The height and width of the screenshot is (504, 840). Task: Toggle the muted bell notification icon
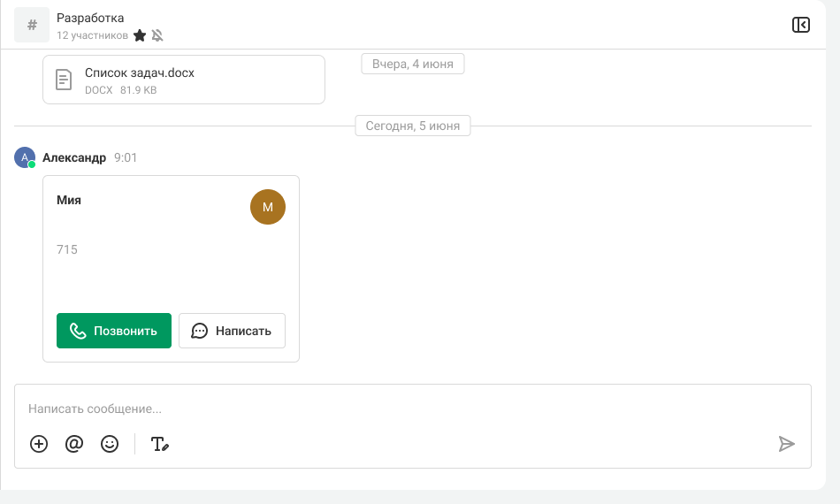(157, 35)
